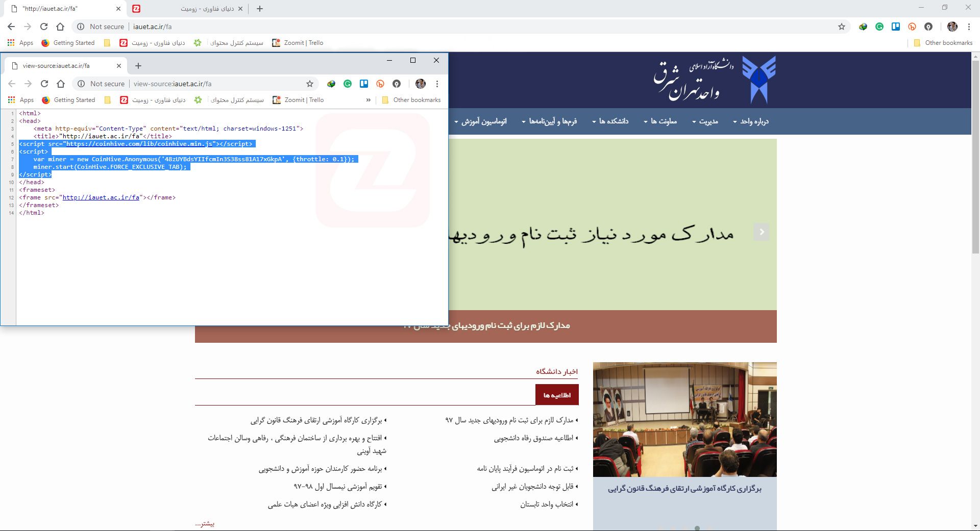
Task: Click scrollbar down arrow on main page
Action: click(x=975, y=526)
